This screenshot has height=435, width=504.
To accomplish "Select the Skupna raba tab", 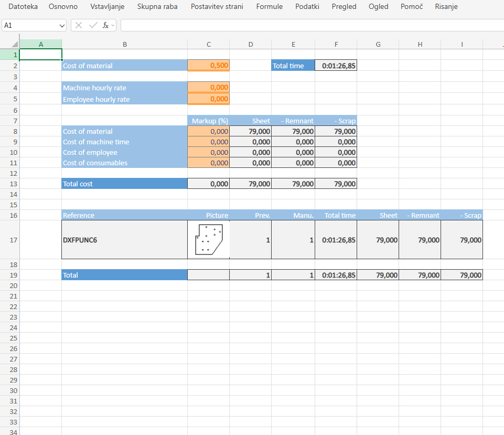I will pos(157,7).
